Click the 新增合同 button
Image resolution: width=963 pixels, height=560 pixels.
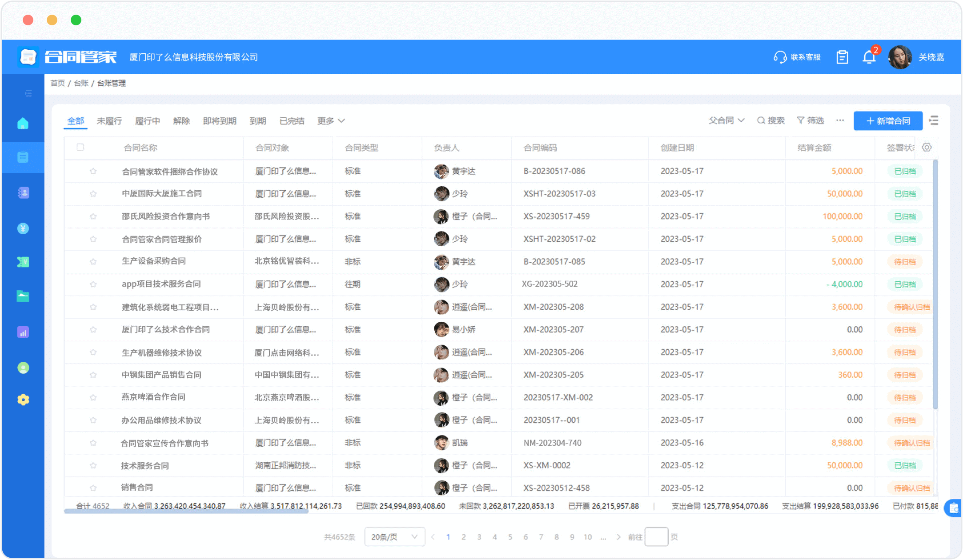[888, 121]
